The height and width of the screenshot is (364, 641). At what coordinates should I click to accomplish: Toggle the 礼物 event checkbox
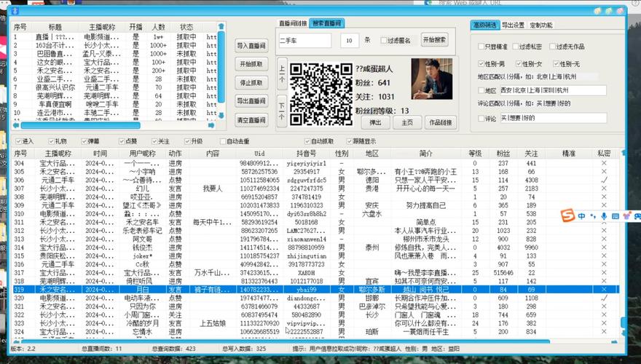[x=51, y=141]
